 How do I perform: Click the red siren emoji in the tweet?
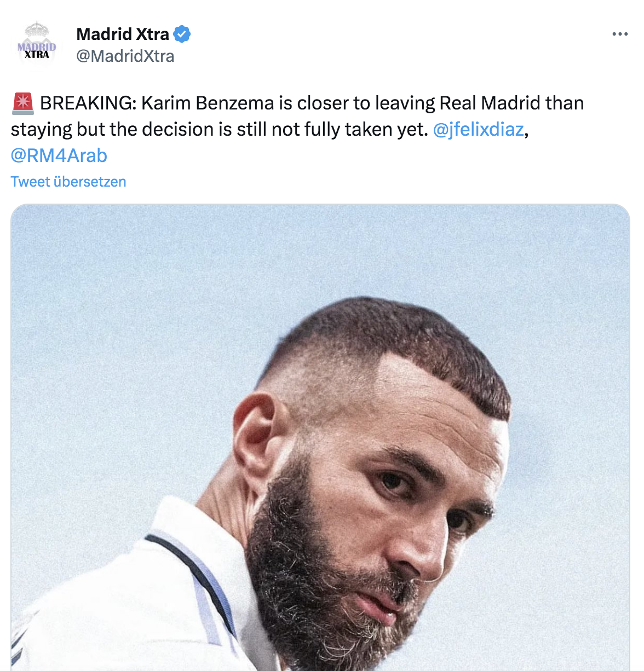coord(22,103)
